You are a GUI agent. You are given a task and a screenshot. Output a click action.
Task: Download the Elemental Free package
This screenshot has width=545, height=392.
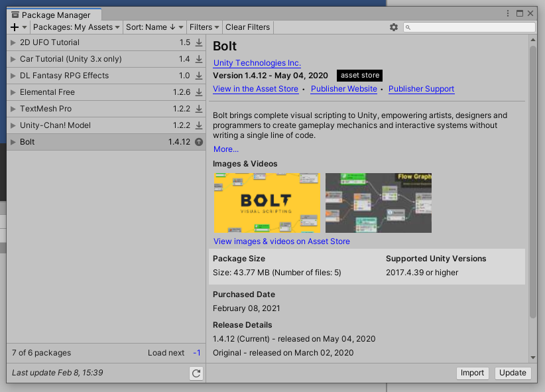click(199, 92)
